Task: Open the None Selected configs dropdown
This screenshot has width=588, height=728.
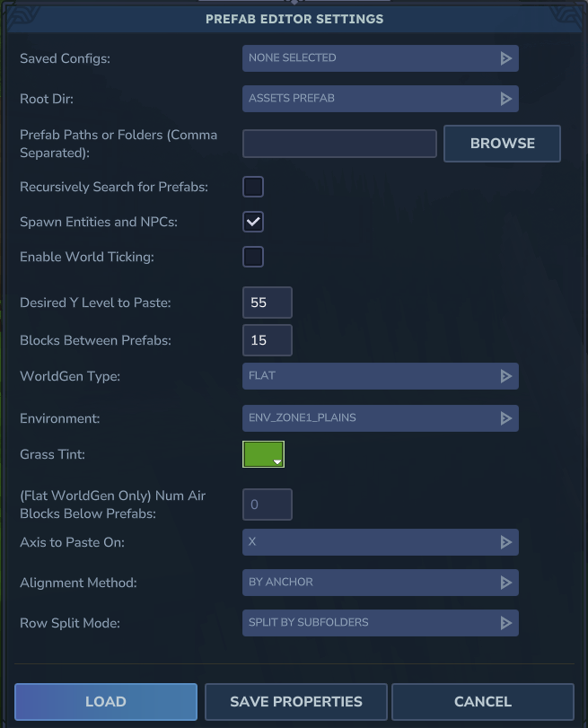Action: pos(370,58)
